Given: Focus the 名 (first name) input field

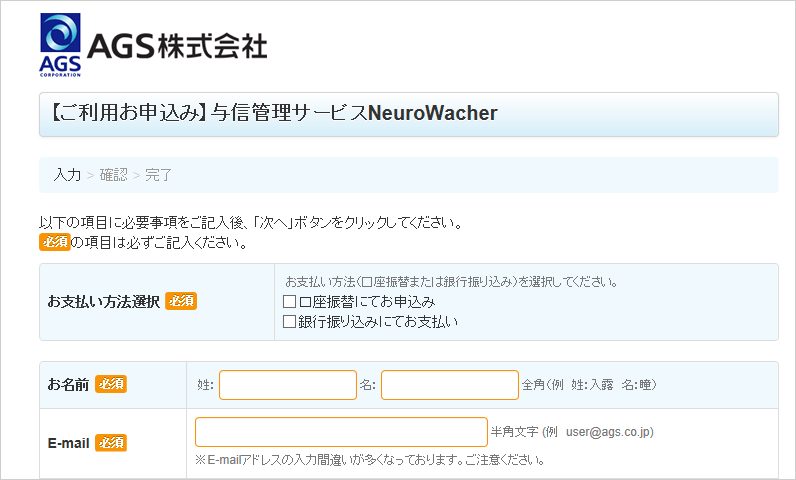Looking at the screenshot, I should click(x=449, y=385).
